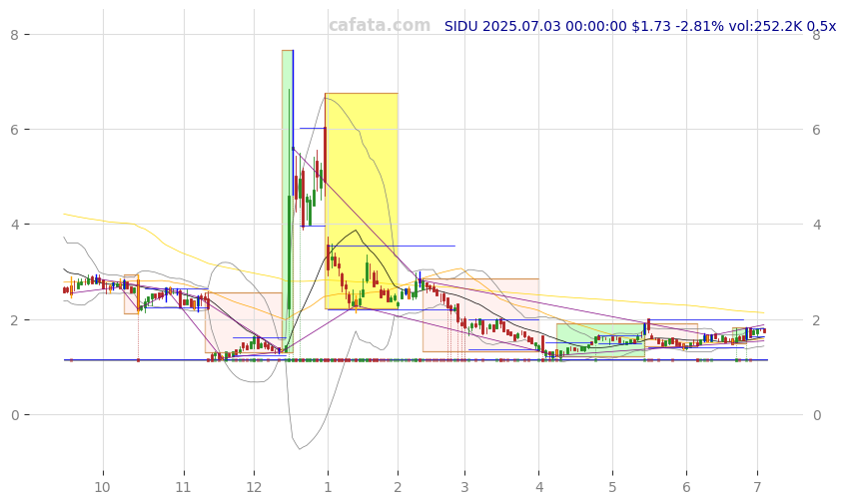Click the month 7 label on the time axis
The width and height of the screenshot is (847, 504).
pyautogui.click(x=757, y=488)
